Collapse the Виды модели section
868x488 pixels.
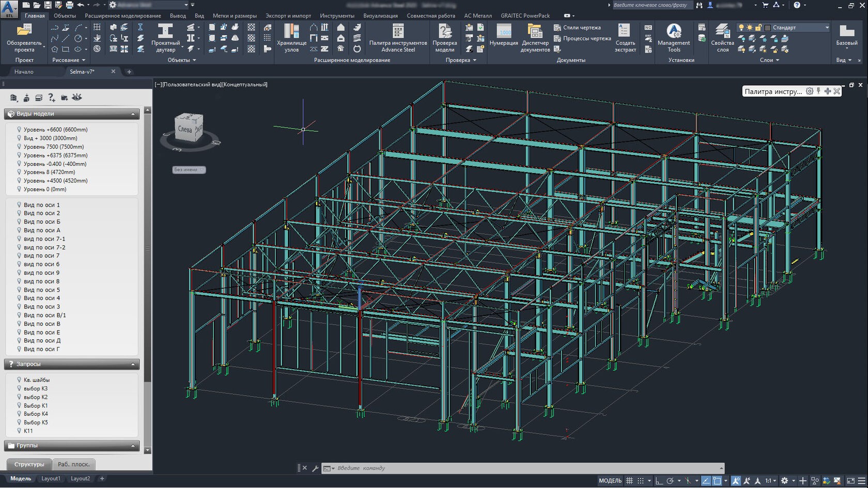133,114
